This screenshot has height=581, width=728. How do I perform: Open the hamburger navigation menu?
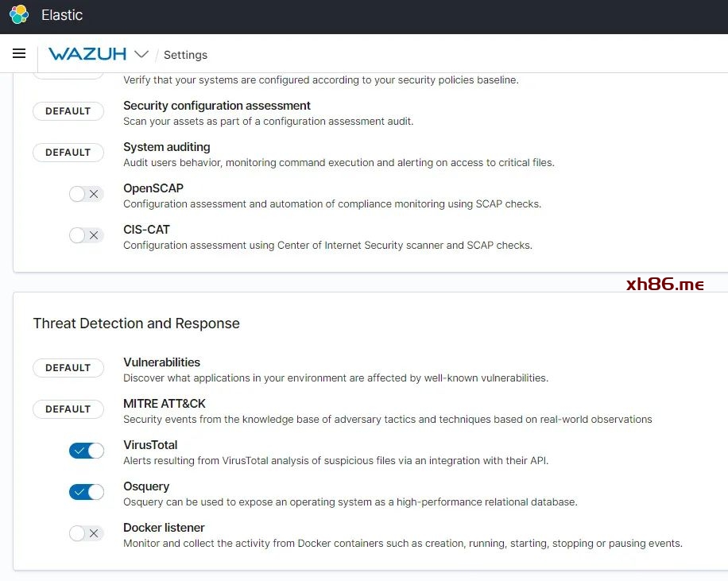[19, 54]
